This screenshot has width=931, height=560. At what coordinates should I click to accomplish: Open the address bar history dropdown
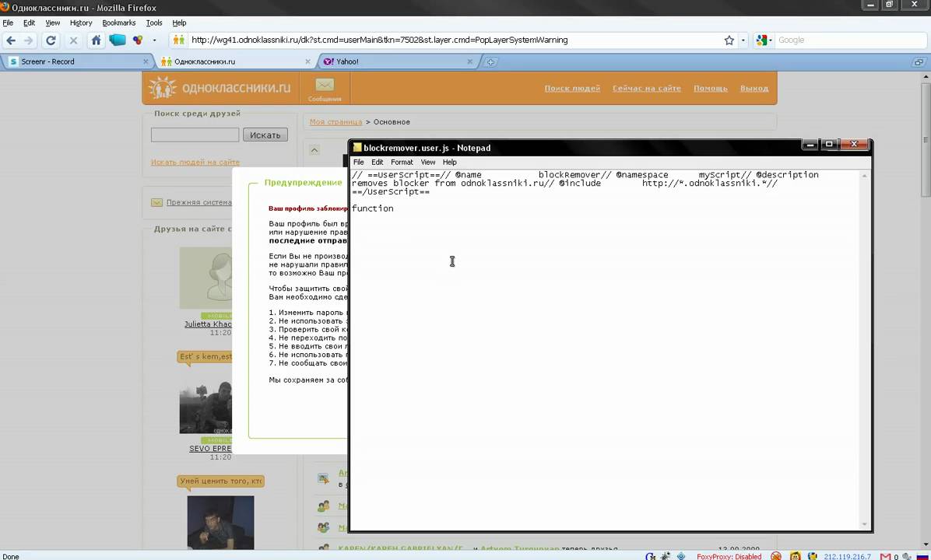tap(743, 40)
